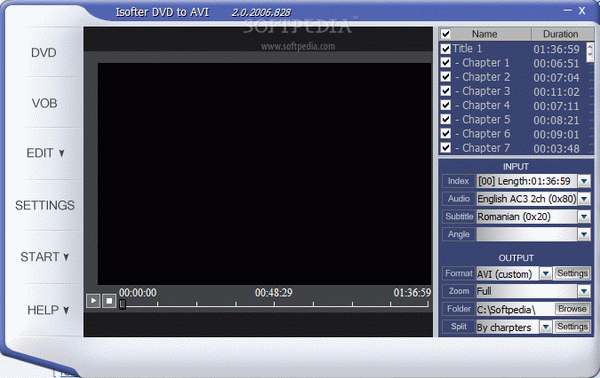Click the Play button under the preview
600x378 pixels.
click(93, 301)
